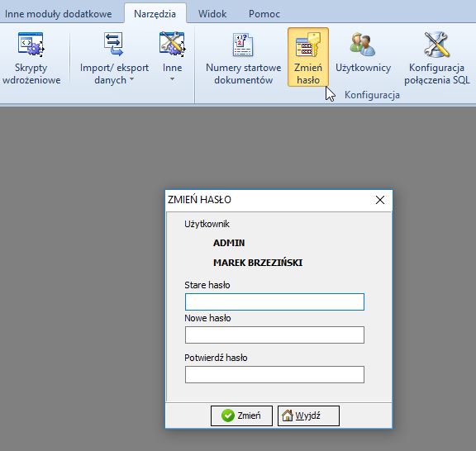This screenshot has height=451, width=476.
Task: Click the Wyjdź button label
Action: 307,415
